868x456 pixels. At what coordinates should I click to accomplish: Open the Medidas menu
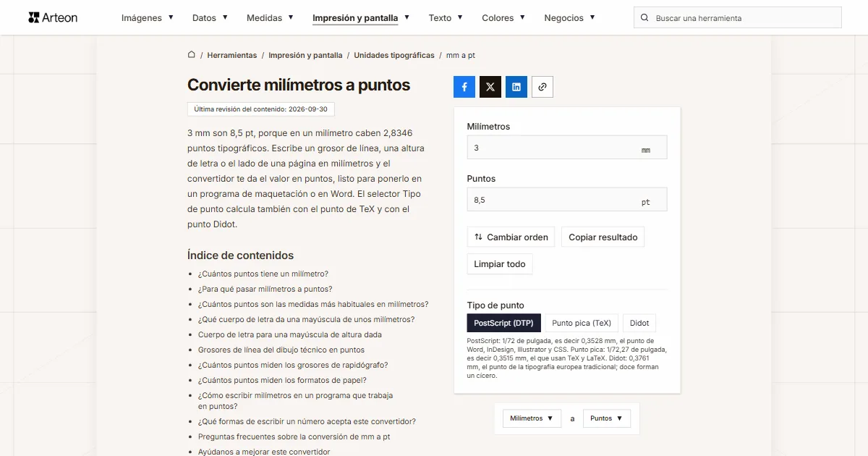(270, 18)
